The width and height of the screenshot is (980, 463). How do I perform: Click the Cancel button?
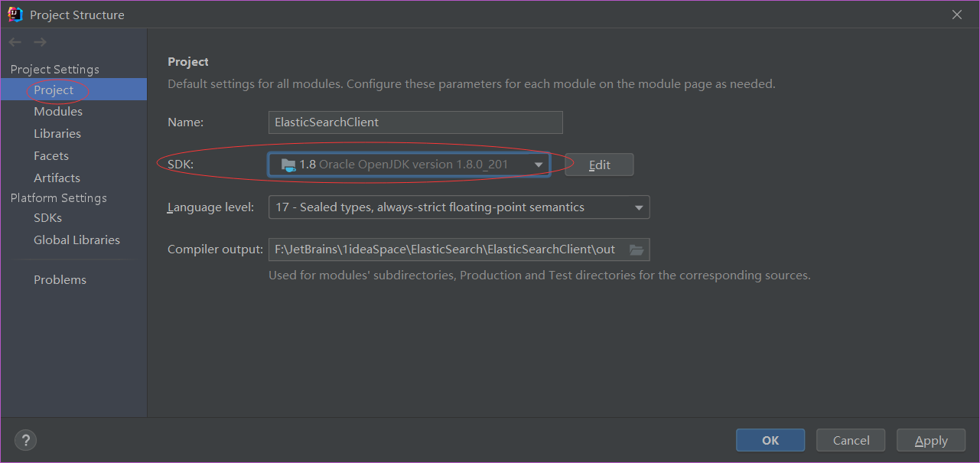[851, 440]
